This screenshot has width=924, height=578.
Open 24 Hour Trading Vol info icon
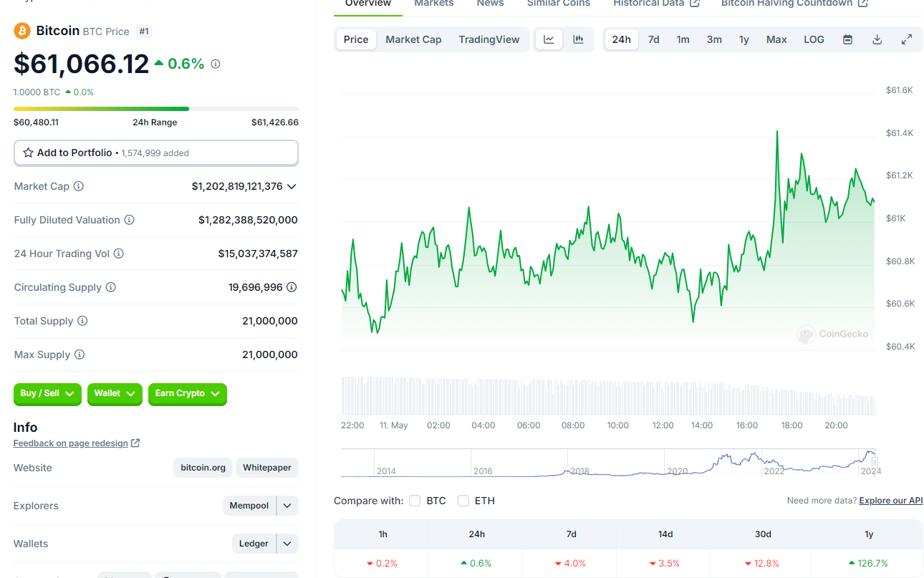(x=119, y=254)
